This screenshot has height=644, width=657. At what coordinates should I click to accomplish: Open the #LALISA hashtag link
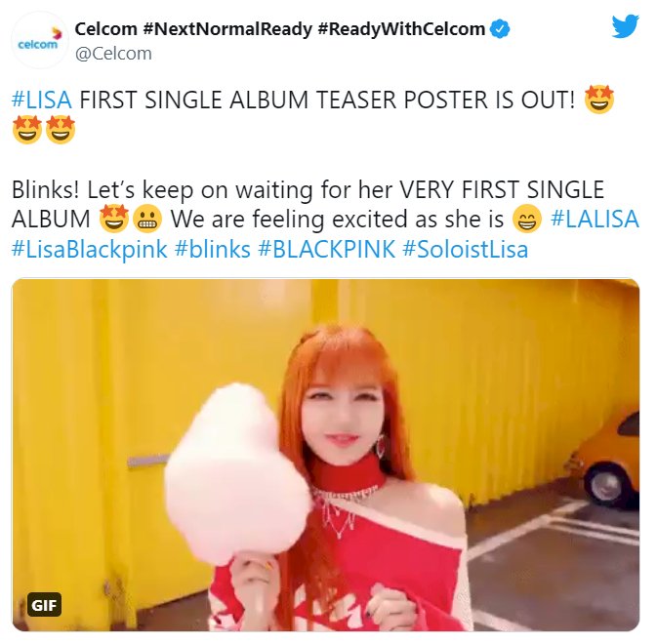point(595,219)
